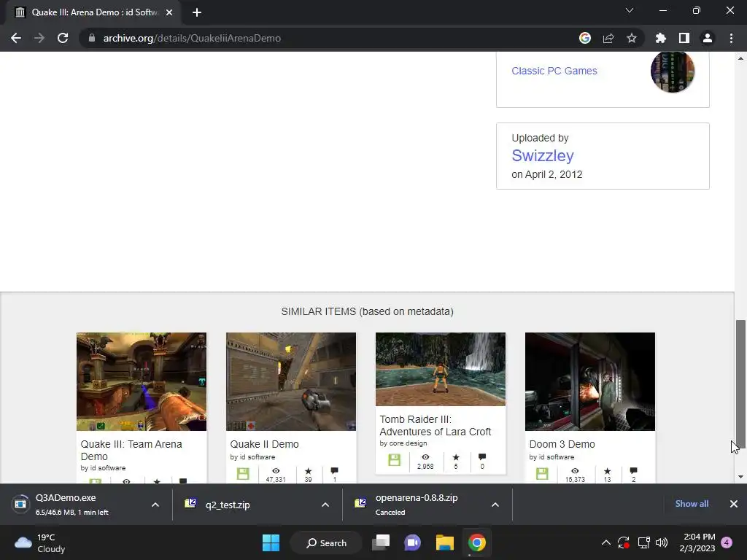This screenshot has height=560, width=747.
Task: Toggle the browser side panel icon
Action: [x=684, y=38]
